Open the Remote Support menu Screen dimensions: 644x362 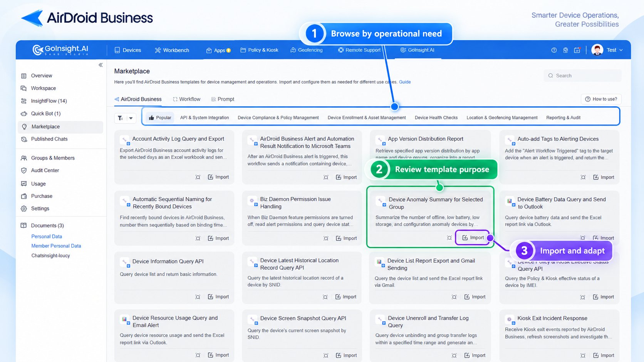click(359, 50)
